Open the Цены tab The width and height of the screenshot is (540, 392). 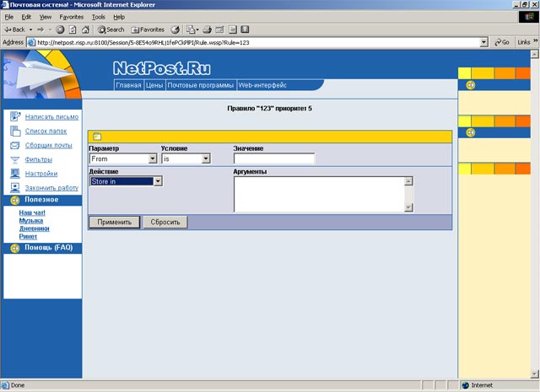tap(154, 85)
